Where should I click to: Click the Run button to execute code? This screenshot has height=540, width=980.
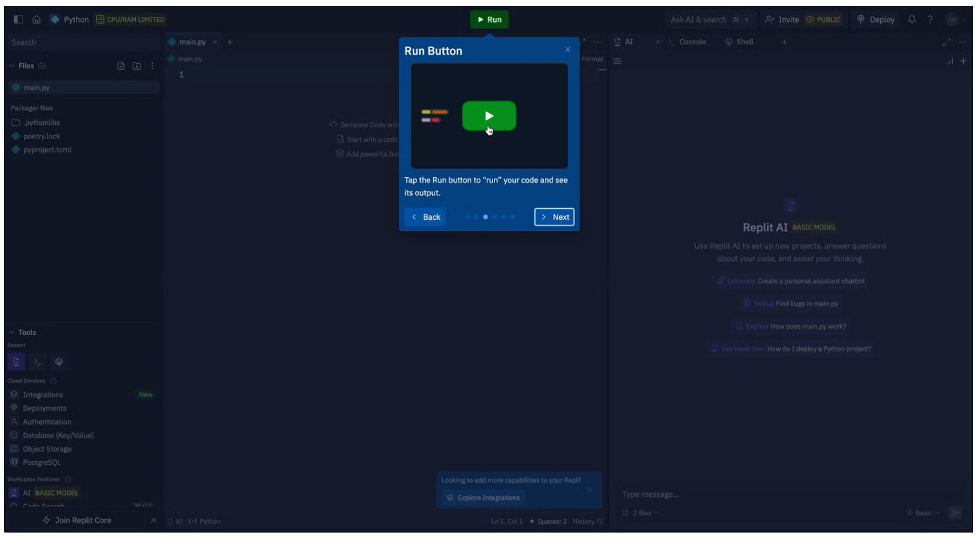(490, 19)
